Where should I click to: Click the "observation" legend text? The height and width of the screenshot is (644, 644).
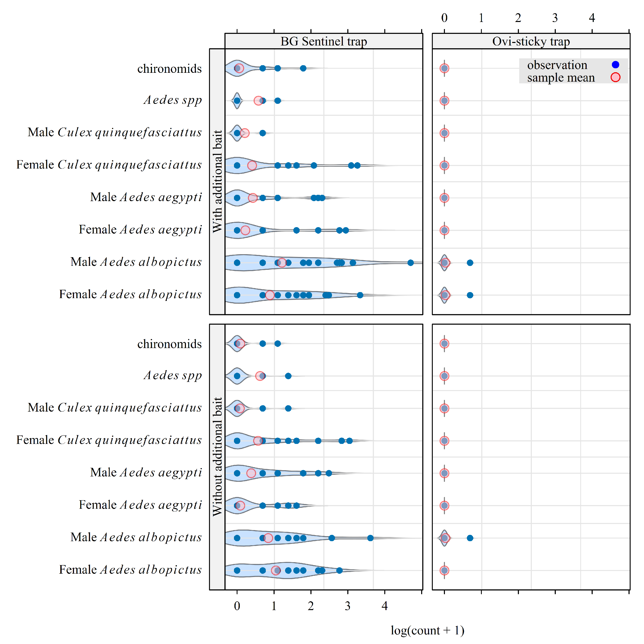pyautogui.click(x=557, y=65)
